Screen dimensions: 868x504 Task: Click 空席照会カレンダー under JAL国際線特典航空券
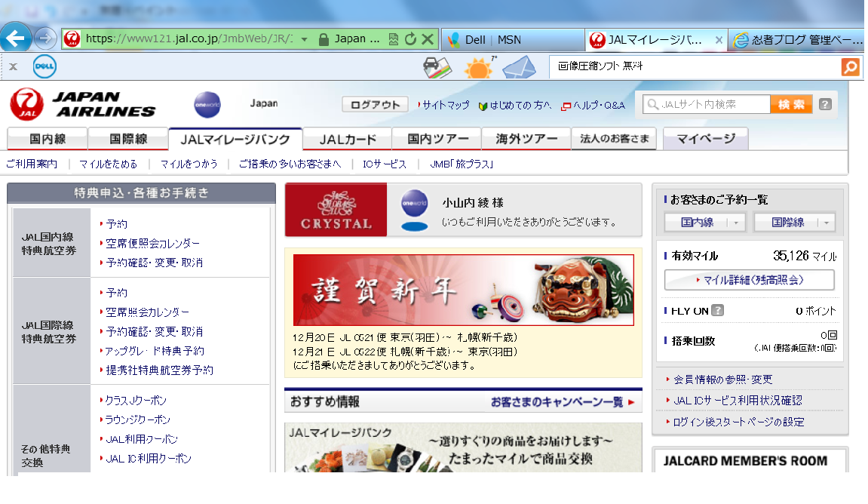coord(147,312)
